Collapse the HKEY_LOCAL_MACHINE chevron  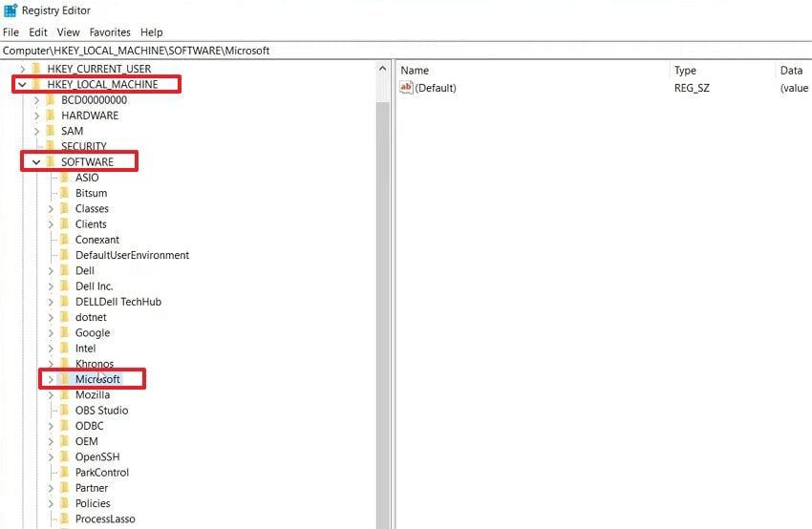tap(22, 84)
